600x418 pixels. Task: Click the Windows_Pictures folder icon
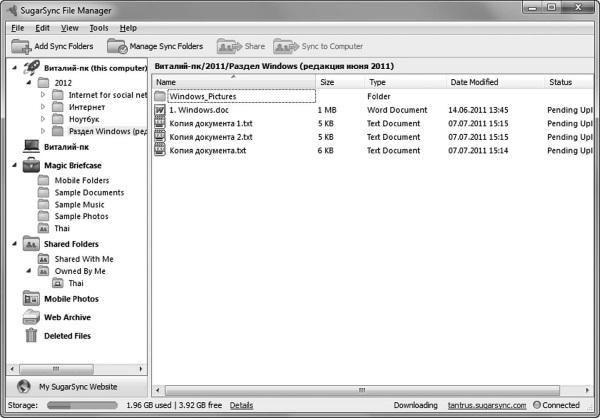click(x=160, y=96)
